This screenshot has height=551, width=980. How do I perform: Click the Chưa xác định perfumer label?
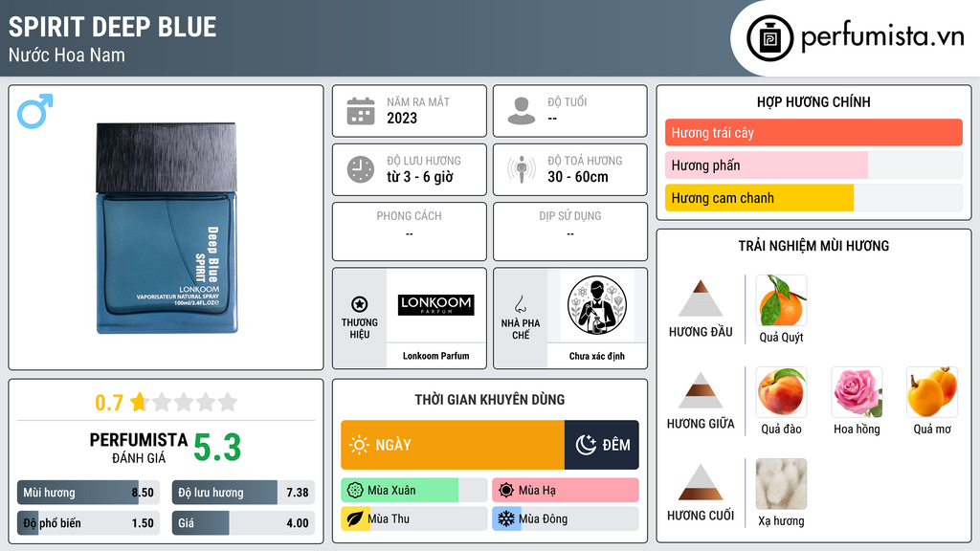point(597,356)
